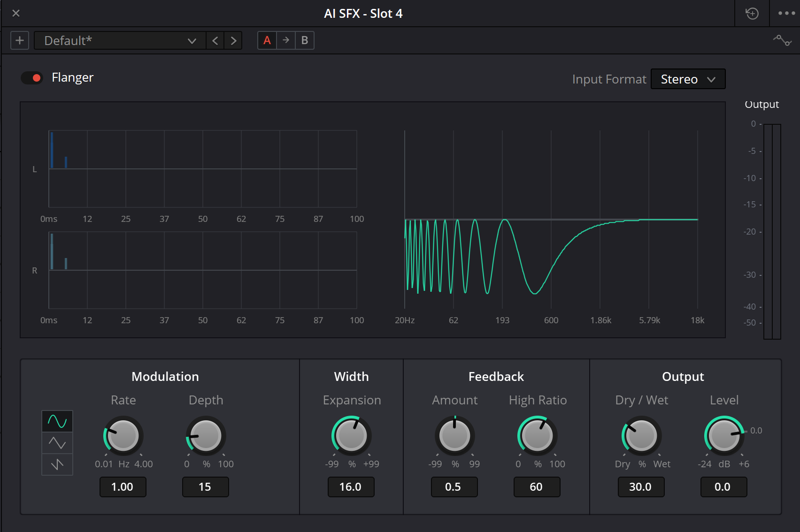800x532 pixels.
Task: Click the AI SFX - Slot 4 title
Action: 363,14
